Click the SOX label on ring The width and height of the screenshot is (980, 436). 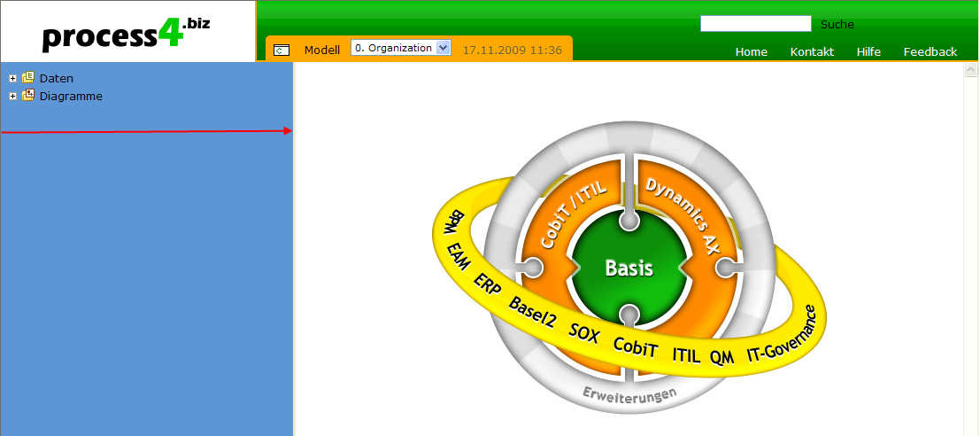click(585, 334)
